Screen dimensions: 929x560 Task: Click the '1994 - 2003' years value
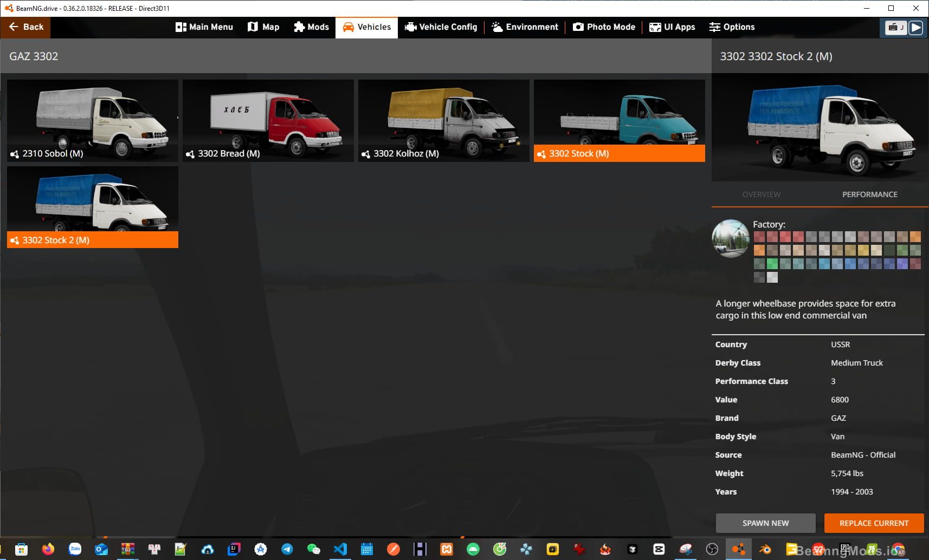[851, 492]
